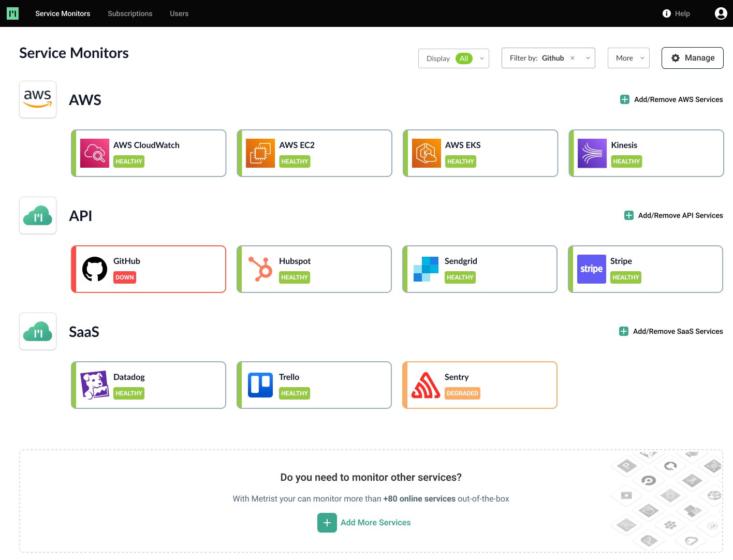Click the SaaS group cloud icon
Image resolution: width=733 pixels, height=560 pixels.
(38, 331)
